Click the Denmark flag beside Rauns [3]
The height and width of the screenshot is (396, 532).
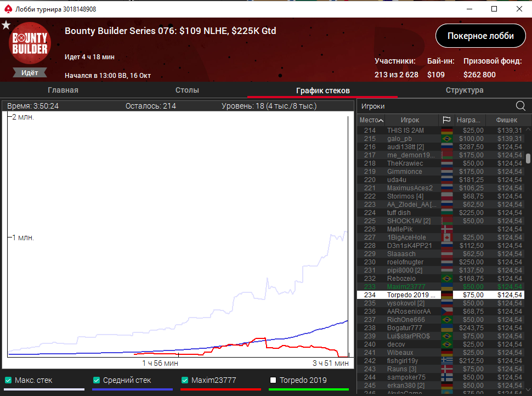(x=447, y=369)
